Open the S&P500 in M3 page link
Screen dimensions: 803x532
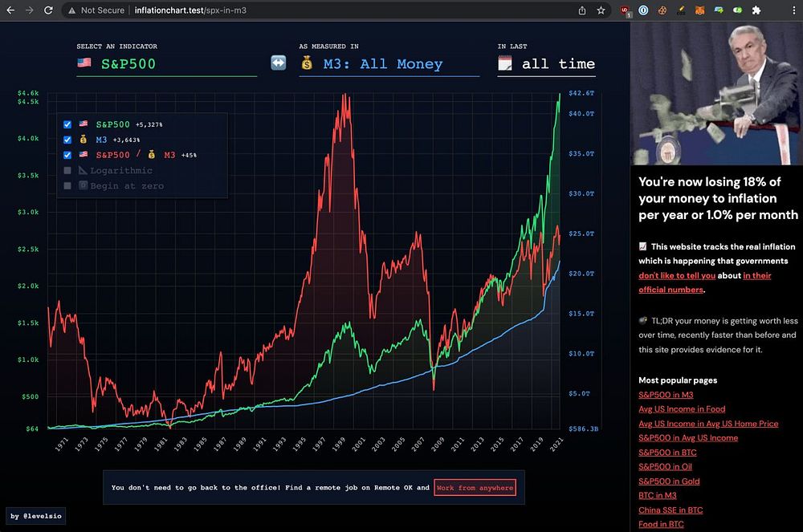(666, 395)
